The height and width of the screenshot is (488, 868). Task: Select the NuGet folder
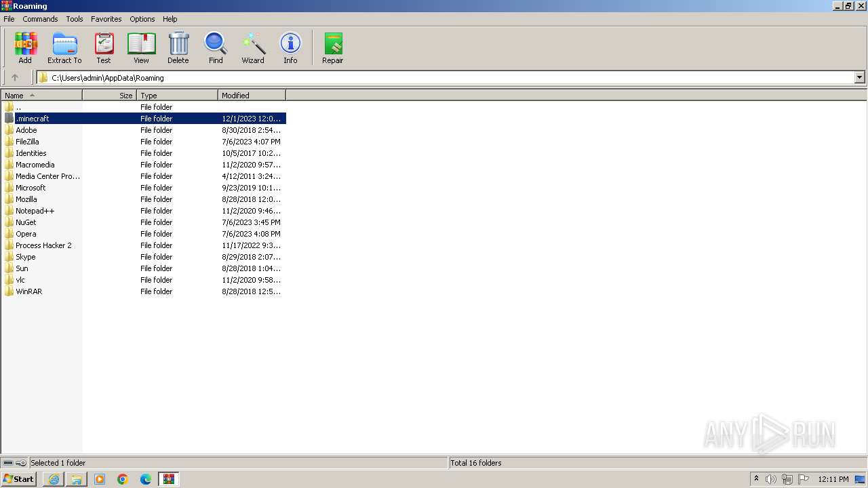tap(144, 222)
